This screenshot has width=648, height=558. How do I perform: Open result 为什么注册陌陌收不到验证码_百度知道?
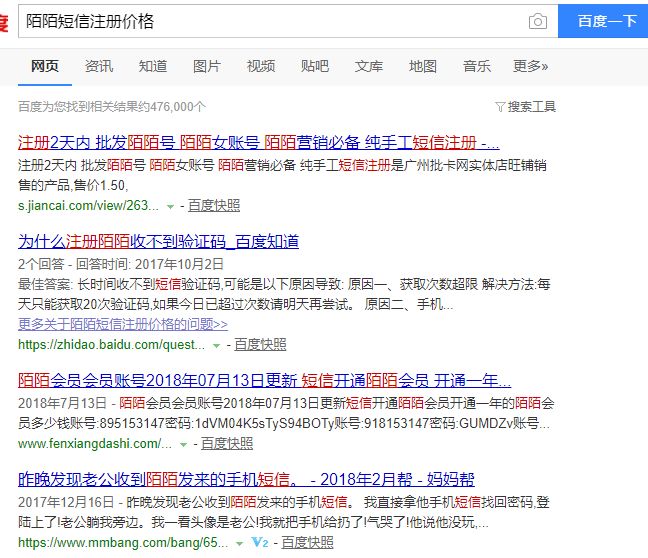pyautogui.click(x=158, y=241)
